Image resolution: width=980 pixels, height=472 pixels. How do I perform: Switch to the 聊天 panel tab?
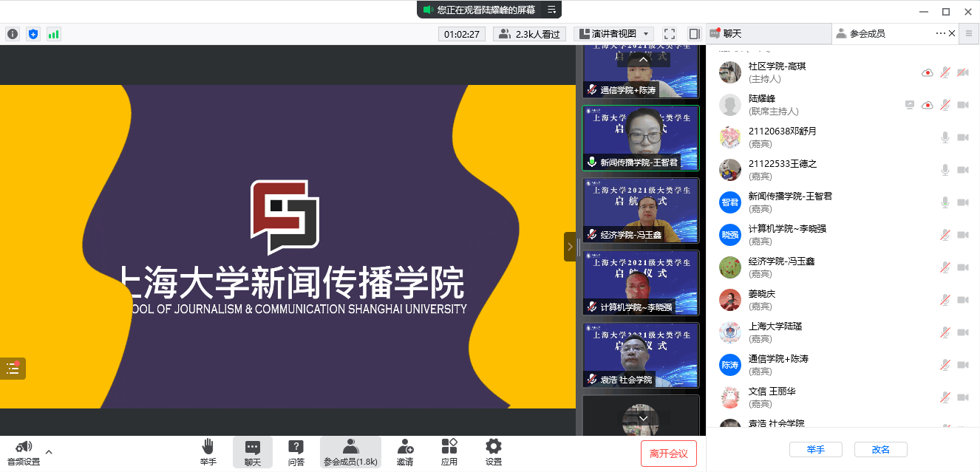pos(769,33)
